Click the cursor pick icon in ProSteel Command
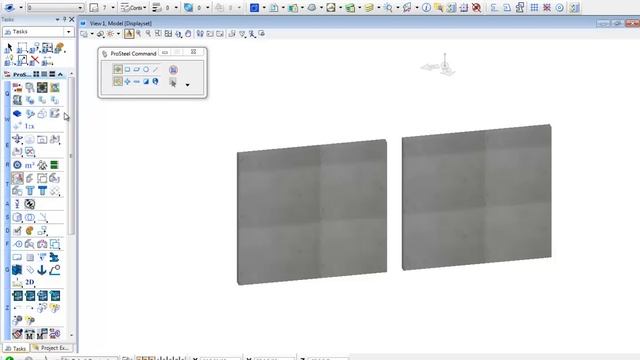The height and width of the screenshot is (360, 640). coord(173,82)
